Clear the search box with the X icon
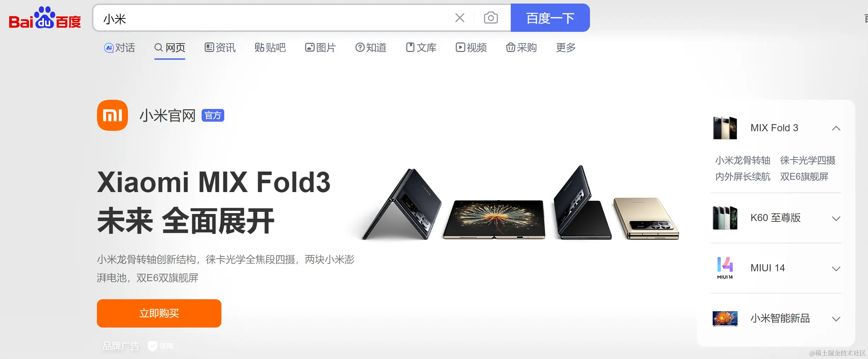 coord(460,18)
